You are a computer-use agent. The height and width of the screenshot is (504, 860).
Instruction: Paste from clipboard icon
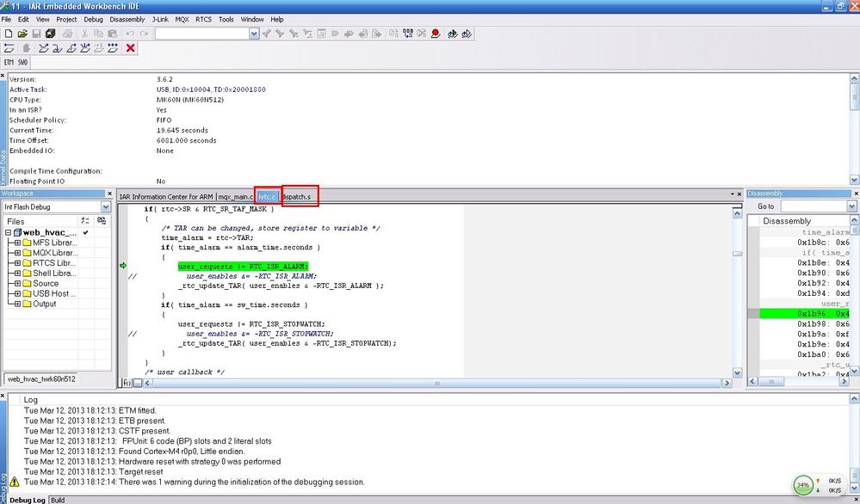pos(113,34)
